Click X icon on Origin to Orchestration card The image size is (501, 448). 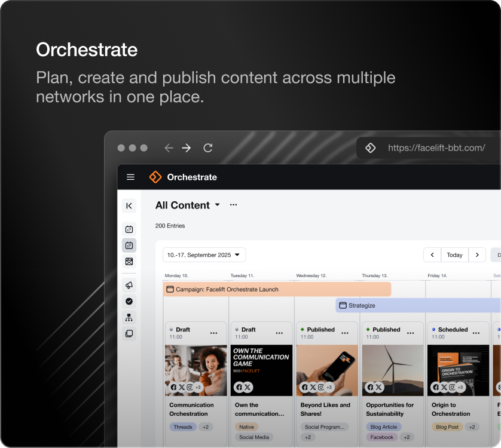444,387
